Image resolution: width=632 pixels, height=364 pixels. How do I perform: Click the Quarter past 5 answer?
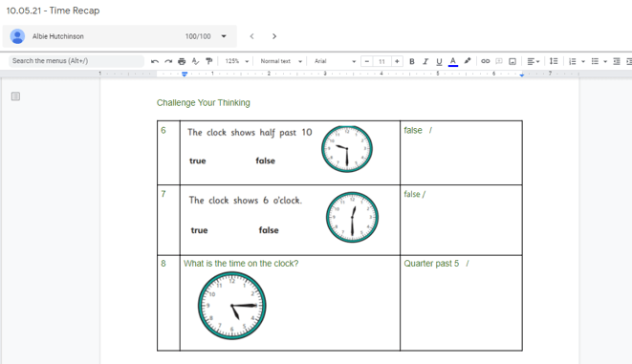point(431,264)
